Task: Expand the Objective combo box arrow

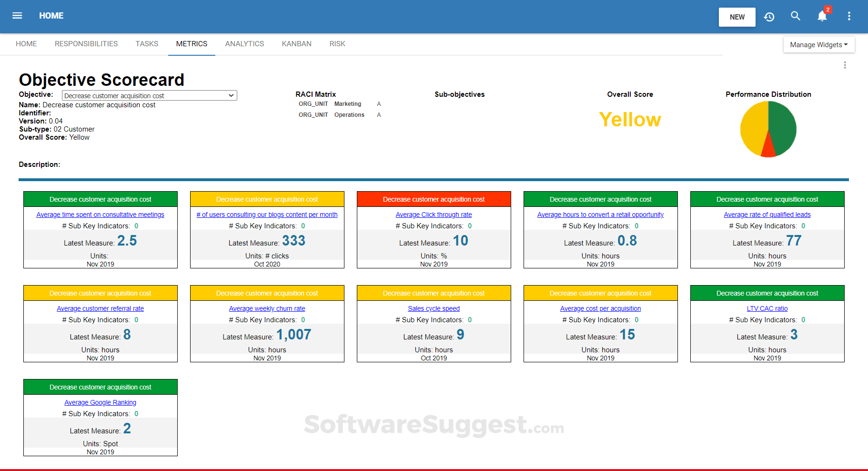Action: point(231,95)
